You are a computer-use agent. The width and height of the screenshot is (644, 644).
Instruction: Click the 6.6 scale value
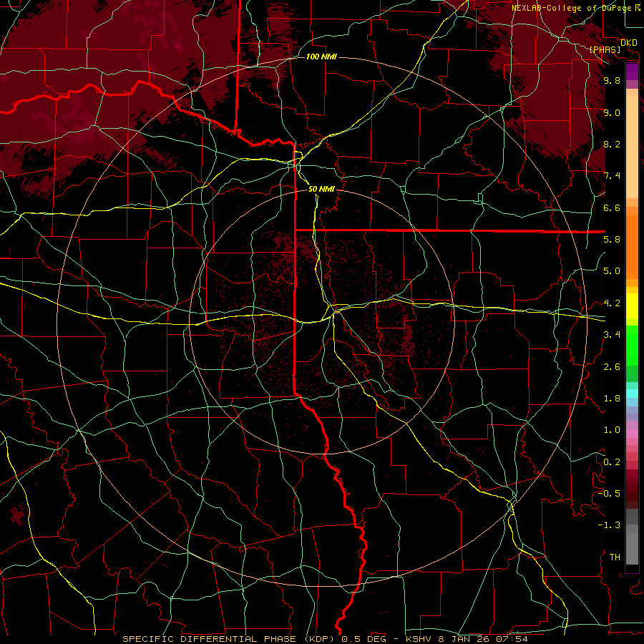coord(612,208)
